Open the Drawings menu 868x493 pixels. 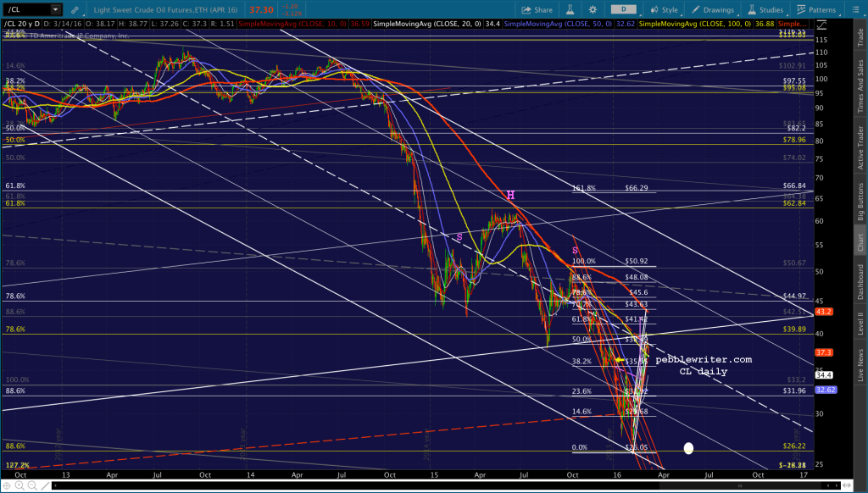click(712, 9)
